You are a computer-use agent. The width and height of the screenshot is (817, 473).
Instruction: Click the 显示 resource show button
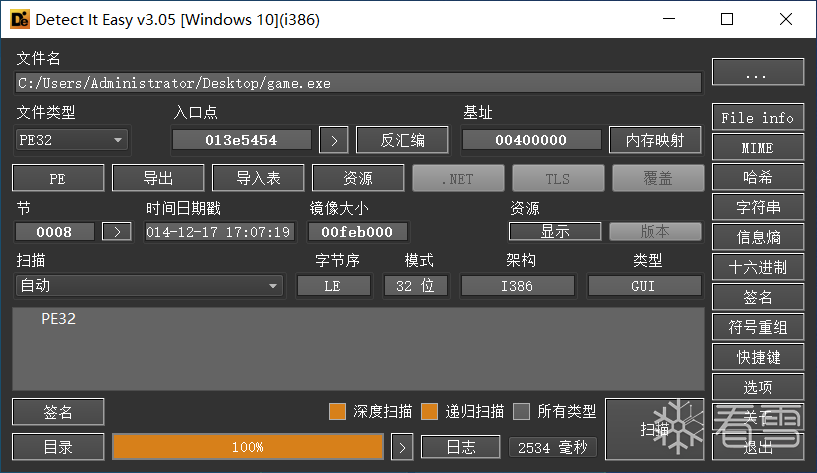(555, 231)
